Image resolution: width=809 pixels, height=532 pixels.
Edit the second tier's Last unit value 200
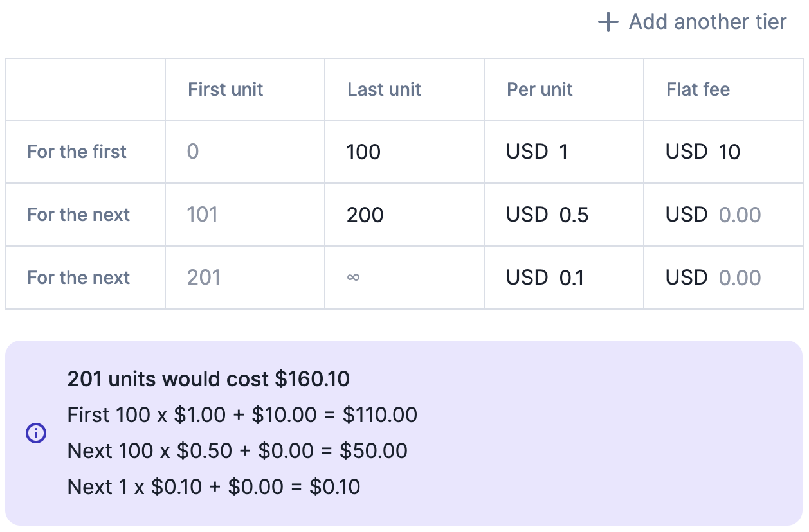404,215
